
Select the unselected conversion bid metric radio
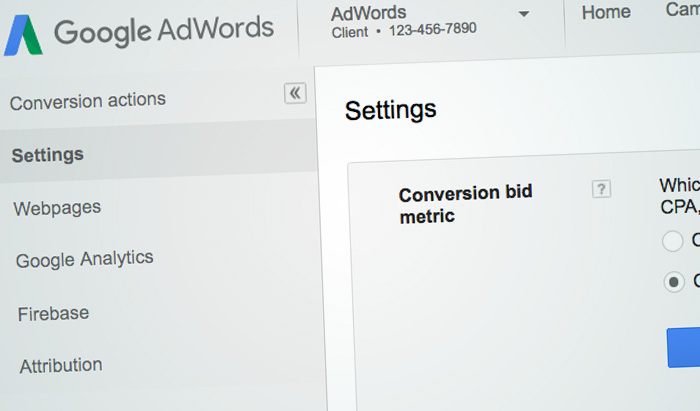672,241
